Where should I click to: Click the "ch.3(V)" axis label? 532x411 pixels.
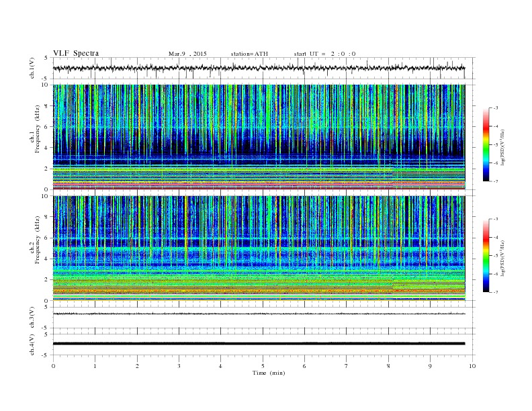tap(32, 318)
